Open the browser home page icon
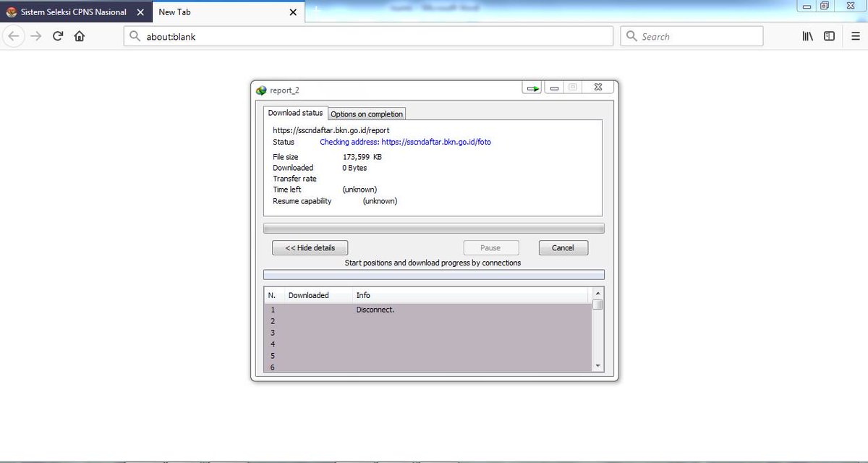Image resolution: width=868 pixels, height=463 pixels. (80, 36)
